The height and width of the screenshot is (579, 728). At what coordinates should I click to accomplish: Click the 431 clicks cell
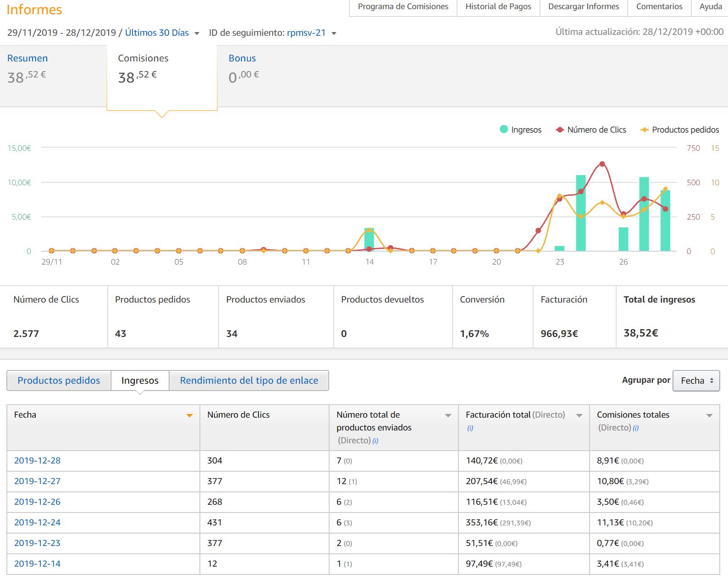tap(265, 523)
